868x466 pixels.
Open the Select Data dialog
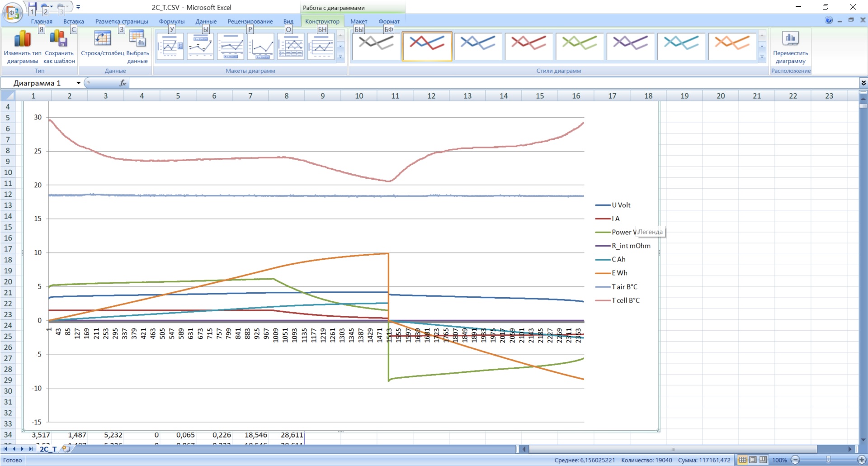(137, 40)
